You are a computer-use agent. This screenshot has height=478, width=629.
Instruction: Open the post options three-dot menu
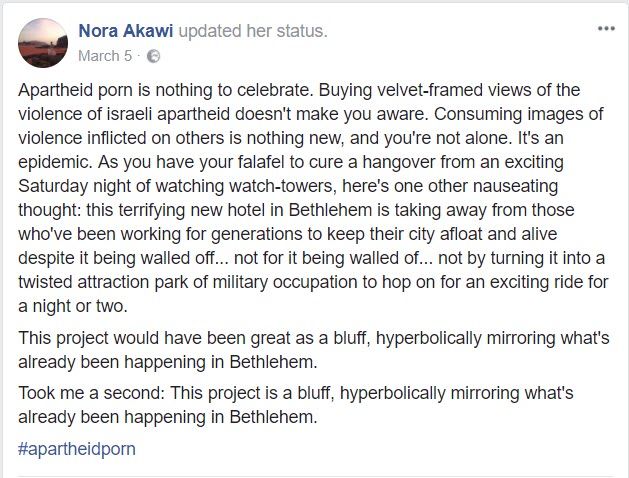(x=606, y=29)
